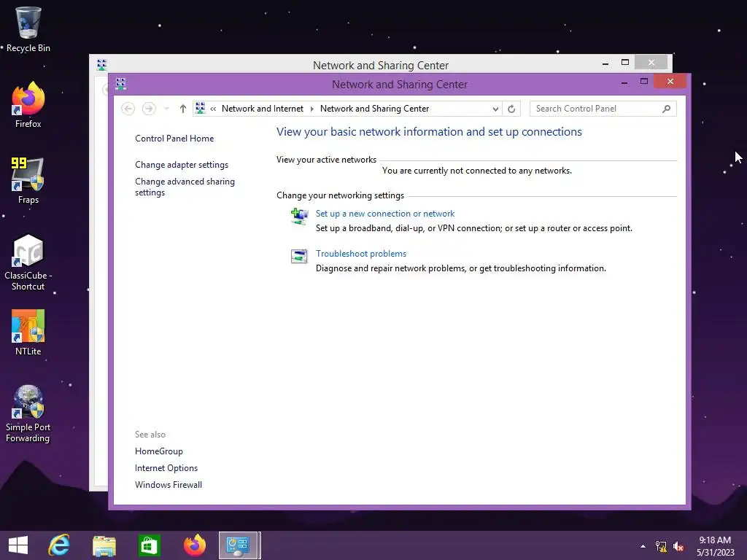Open HomeGroup under See also

pyautogui.click(x=158, y=451)
